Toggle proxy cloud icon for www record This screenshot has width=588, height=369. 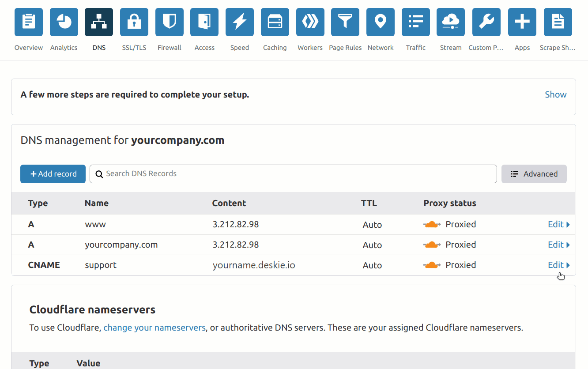pos(432,225)
